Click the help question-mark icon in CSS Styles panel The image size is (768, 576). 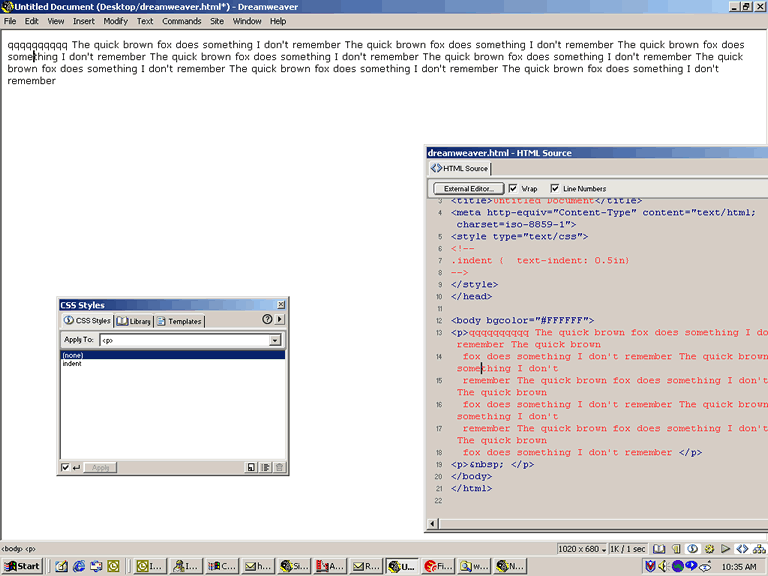pyautogui.click(x=267, y=319)
